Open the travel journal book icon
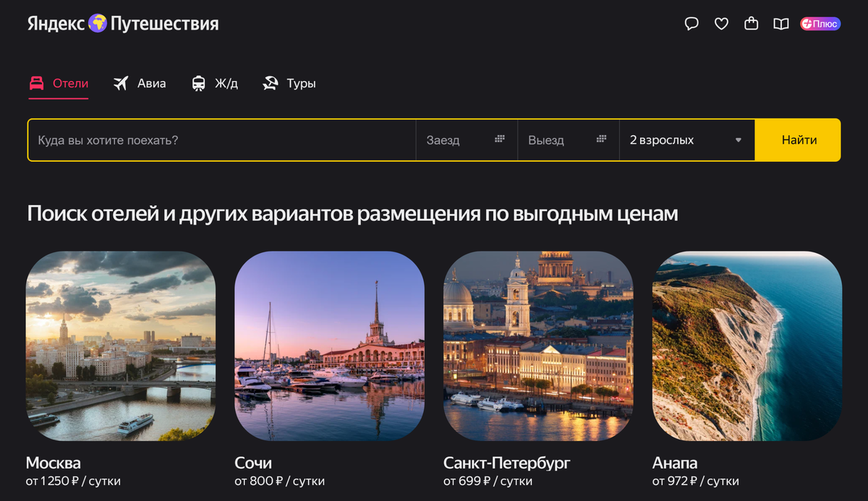Screen dimensions: 868x501 coord(780,24)
